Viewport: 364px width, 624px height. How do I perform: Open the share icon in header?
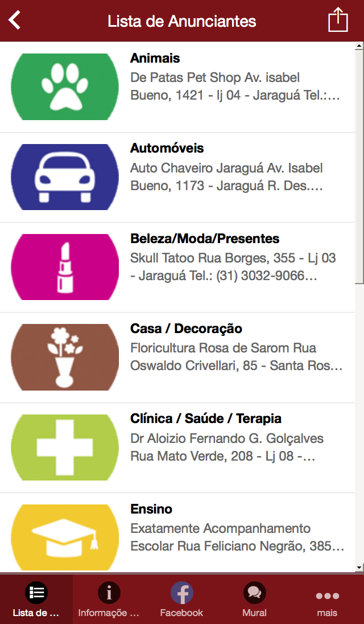tap(338, 20)
